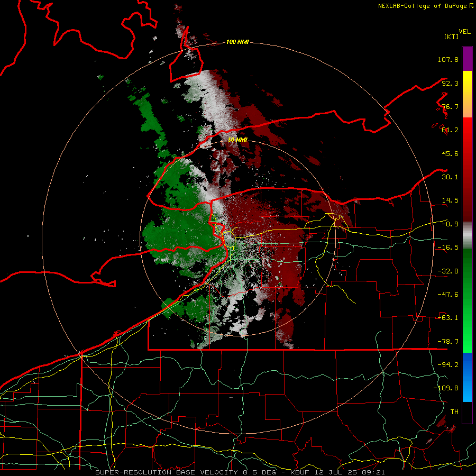Select the VEL legend title
The image size is (476, 476).
(464, 32)
